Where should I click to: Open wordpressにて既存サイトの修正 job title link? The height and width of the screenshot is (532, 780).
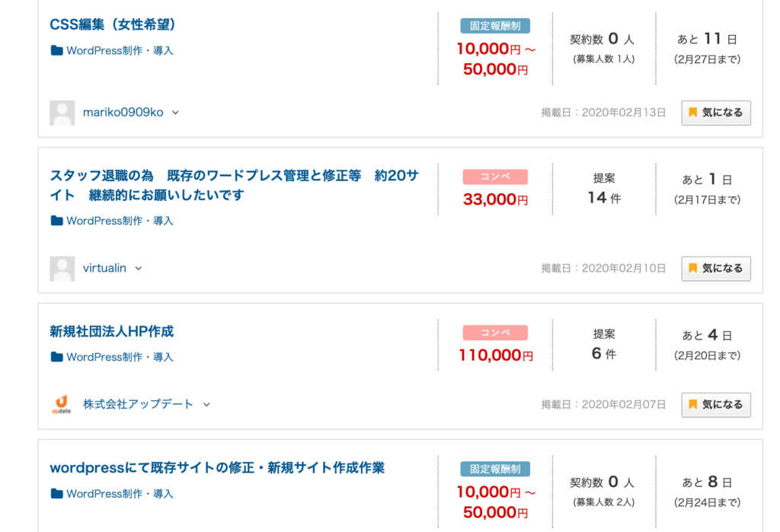(217, 467)
